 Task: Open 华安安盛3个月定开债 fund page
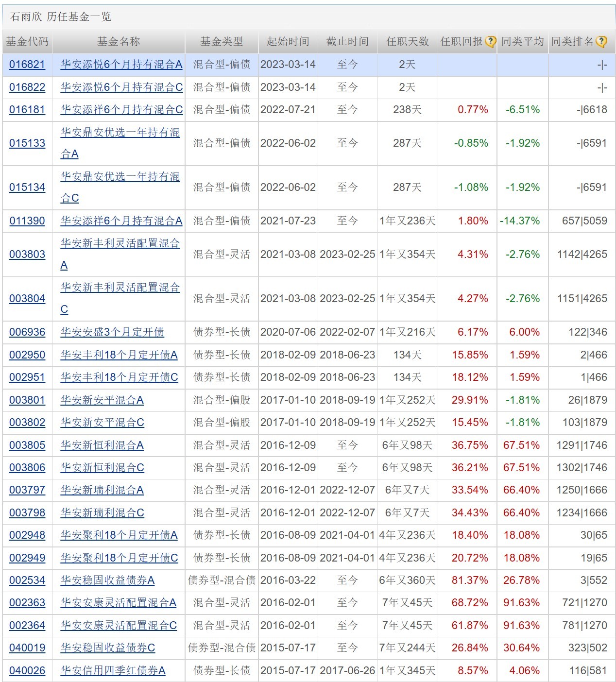tap(112, 332)
